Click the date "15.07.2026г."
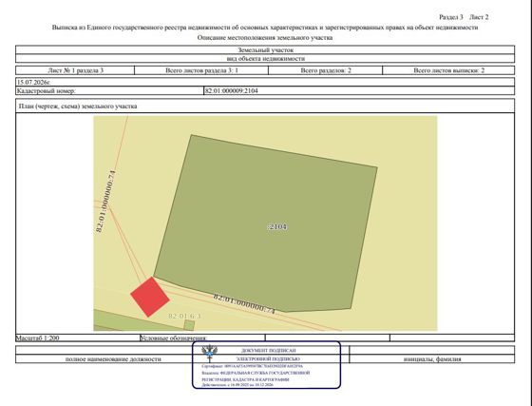Image resolution: width=532 pixels, height=406 pixels. click(33, 82)
